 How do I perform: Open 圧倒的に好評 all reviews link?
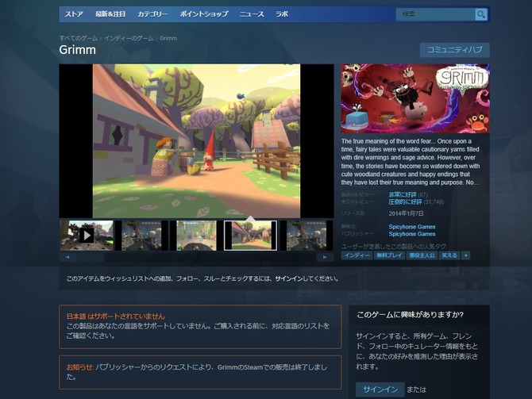click(405, 202)
